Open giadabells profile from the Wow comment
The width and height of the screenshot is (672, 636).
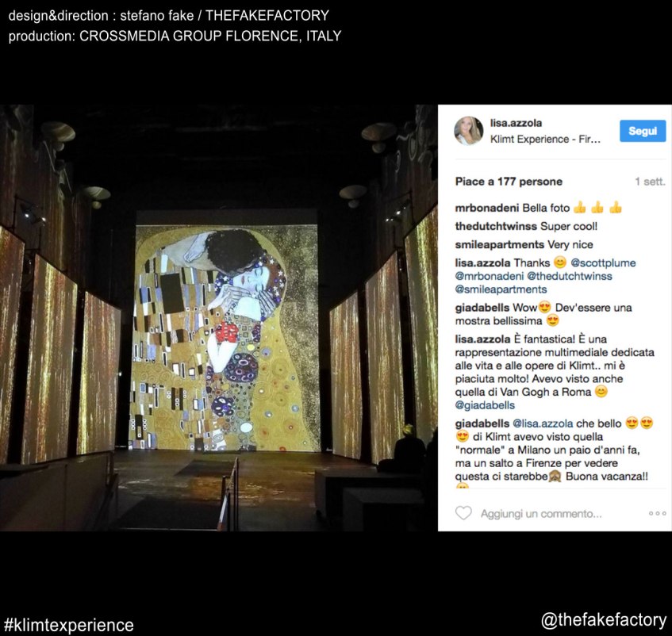tap(482, 308)
